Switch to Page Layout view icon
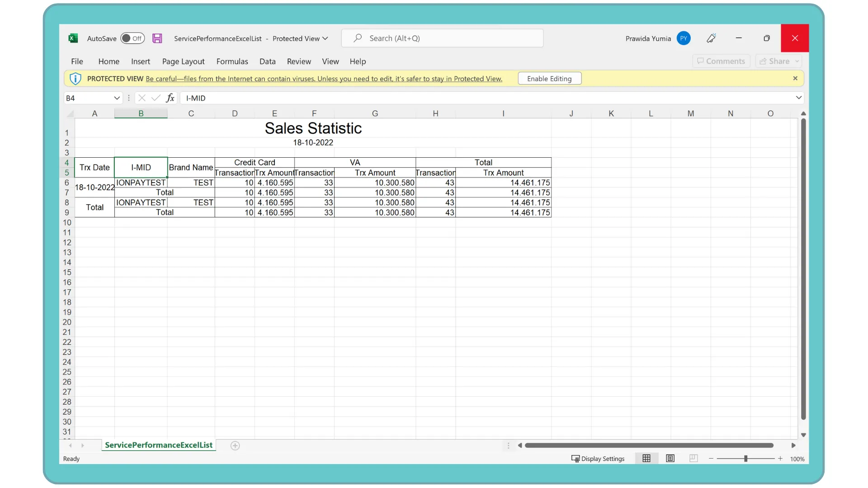Screen dimensions: 868x488 click(670, 459)
